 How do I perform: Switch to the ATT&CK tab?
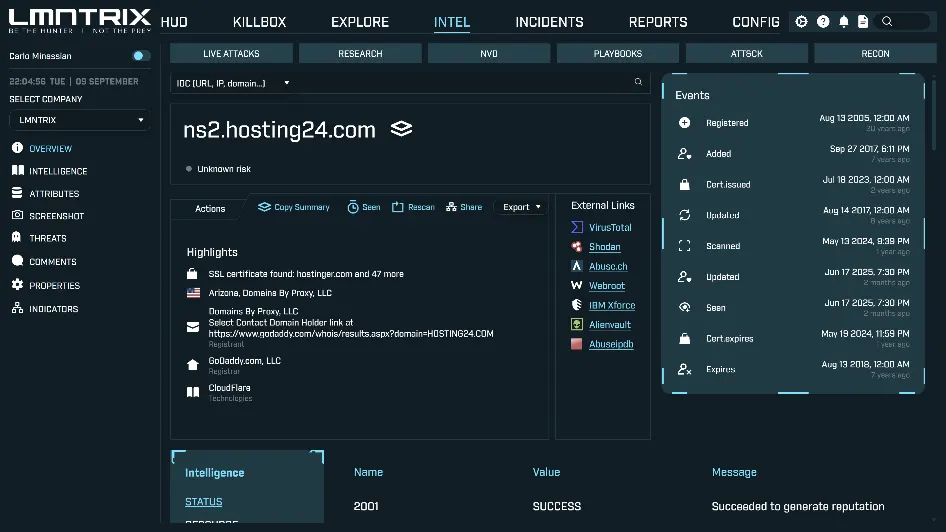[747, 54]
